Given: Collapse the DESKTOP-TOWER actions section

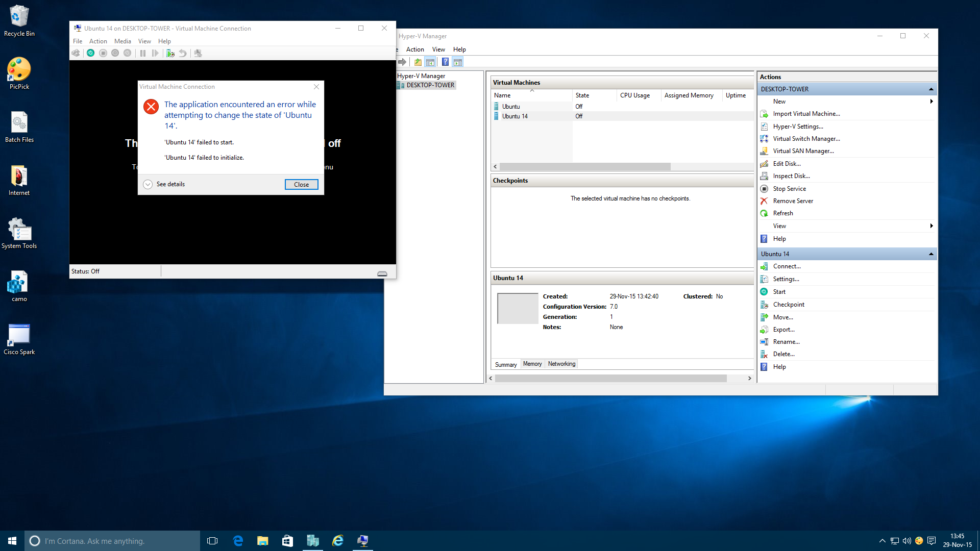Looking at the screenshot, I should [931, 89].
